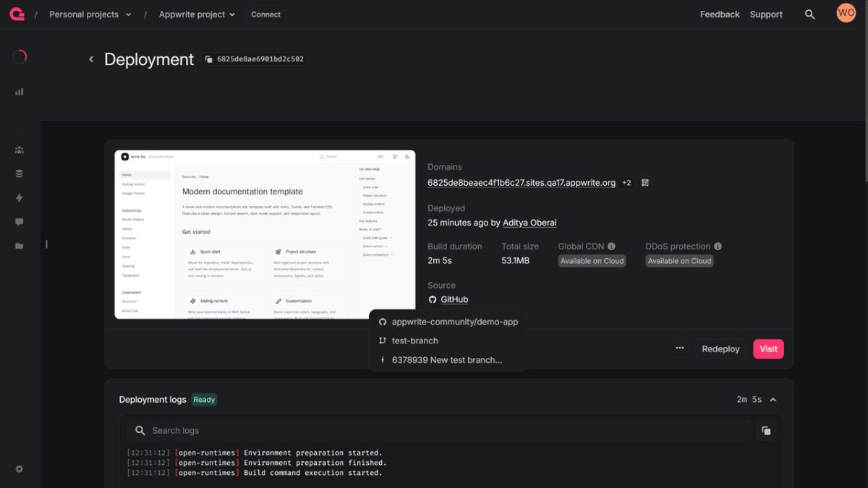Click the 53.1MB total size value
The width and height of the screenshot is (868, 488).
tap(515, 260)
